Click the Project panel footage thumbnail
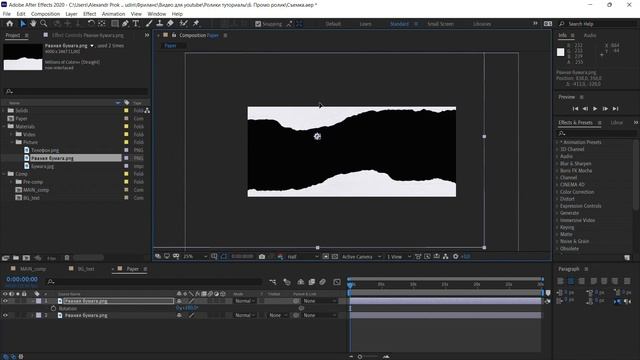This screenshot has width=640, height=360. [23, 57]
